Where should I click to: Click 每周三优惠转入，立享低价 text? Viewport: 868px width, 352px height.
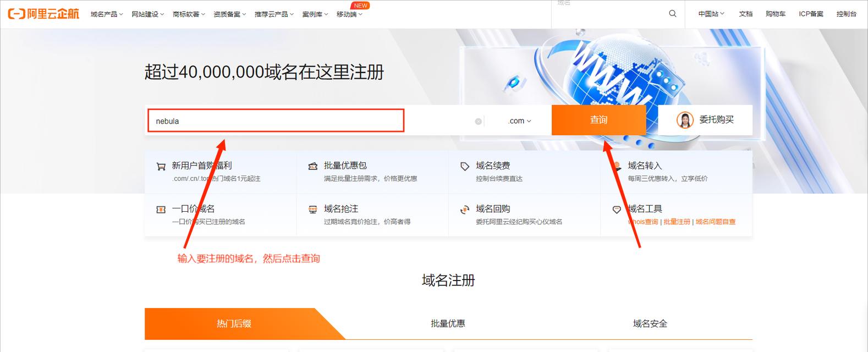(x=668, y=179)
